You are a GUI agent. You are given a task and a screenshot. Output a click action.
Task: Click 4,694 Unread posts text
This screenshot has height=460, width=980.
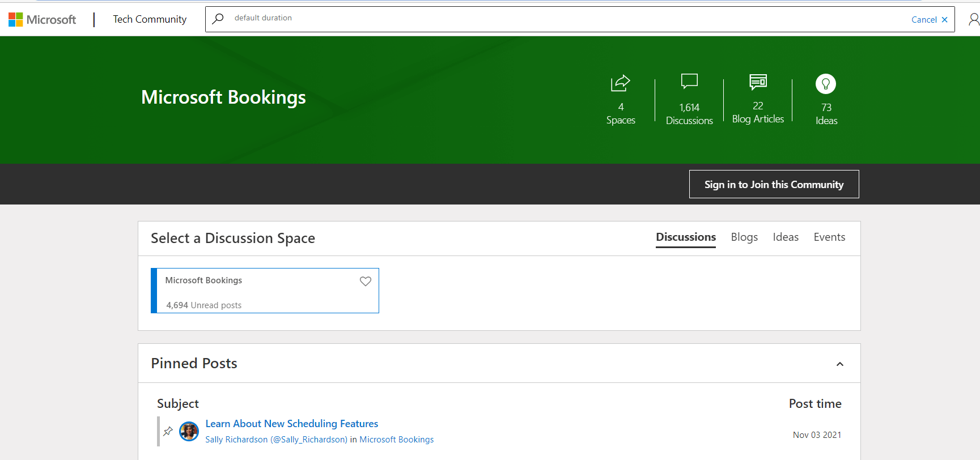coord(204,305)
